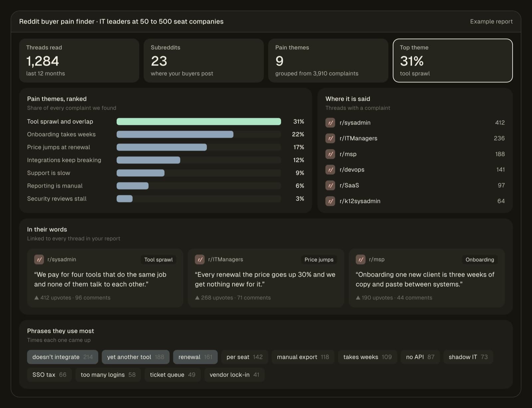This screenshot has height=408, width=532.
Task: Click the subreddit icon on the Price jumps quote card
Action: click(200, 259)
